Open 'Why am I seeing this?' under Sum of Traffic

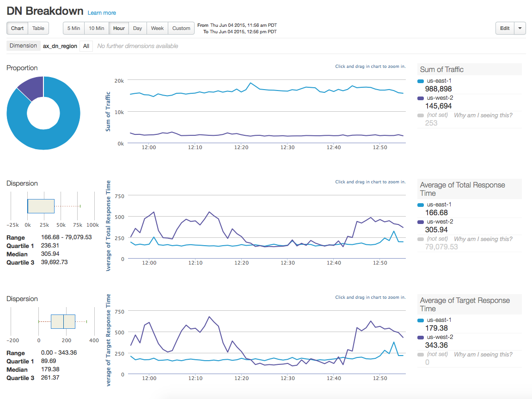click(483, 115)
